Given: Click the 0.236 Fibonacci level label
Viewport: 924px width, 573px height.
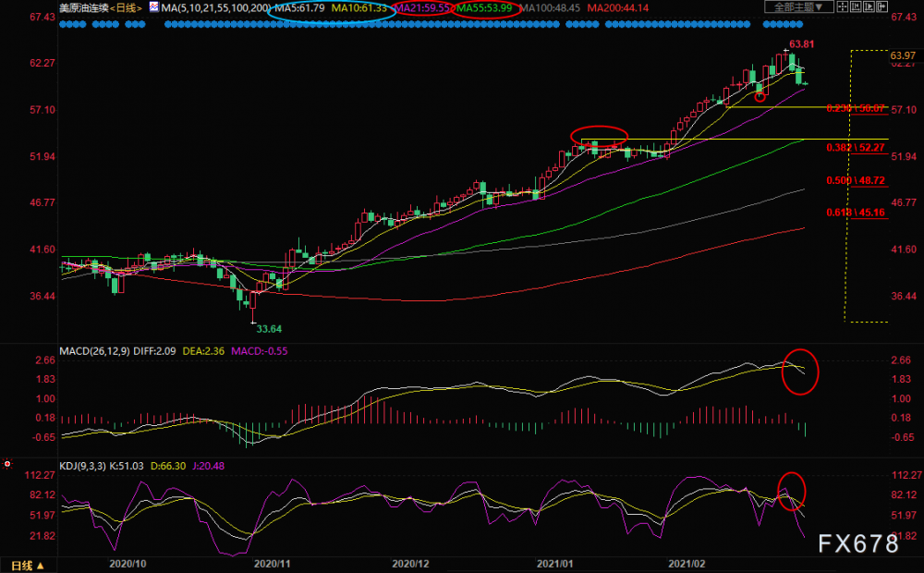Looking at the screenshot, I should [856, 108].
